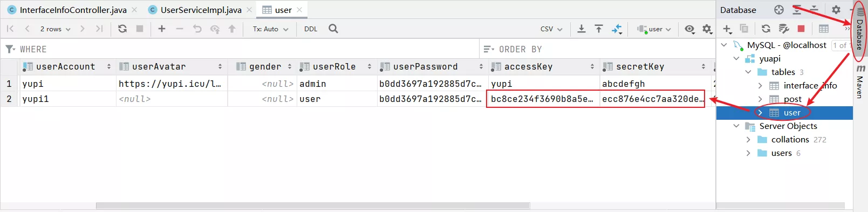Click the compare data arrows icon

[x=617, y=29]
